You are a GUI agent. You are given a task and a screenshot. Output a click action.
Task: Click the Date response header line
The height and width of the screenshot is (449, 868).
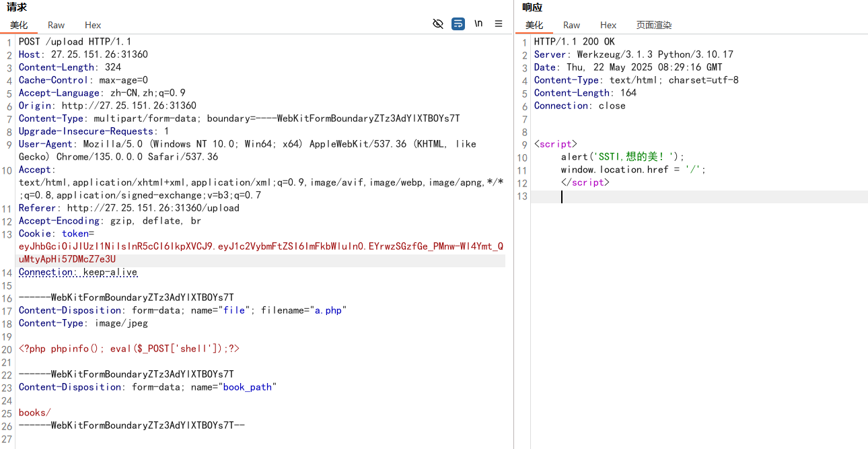click(x=628, y=67)
